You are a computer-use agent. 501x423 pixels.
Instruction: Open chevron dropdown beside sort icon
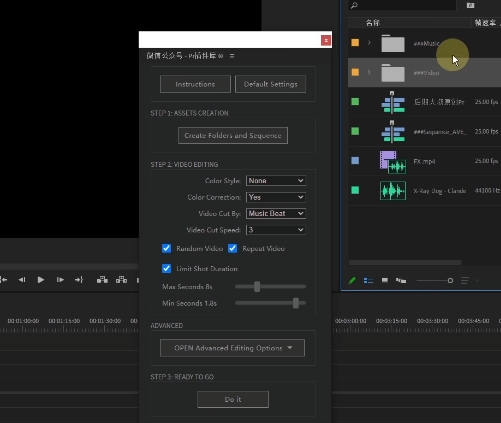477,280
